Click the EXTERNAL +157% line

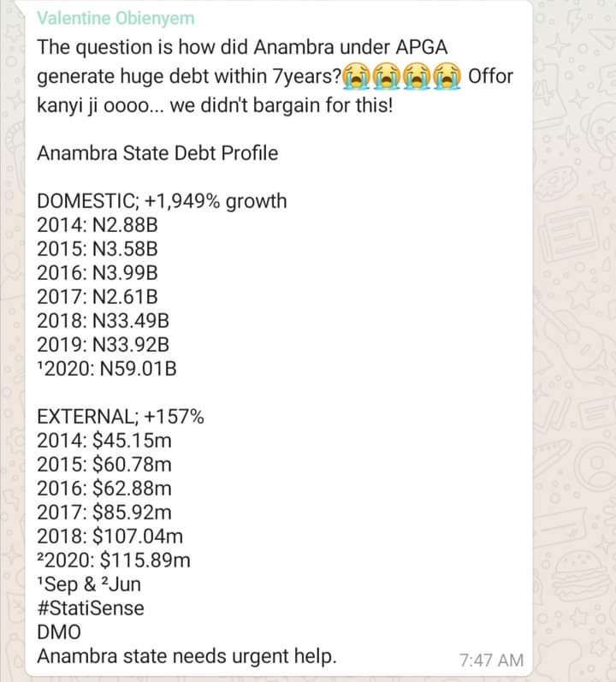click(121, 418)
